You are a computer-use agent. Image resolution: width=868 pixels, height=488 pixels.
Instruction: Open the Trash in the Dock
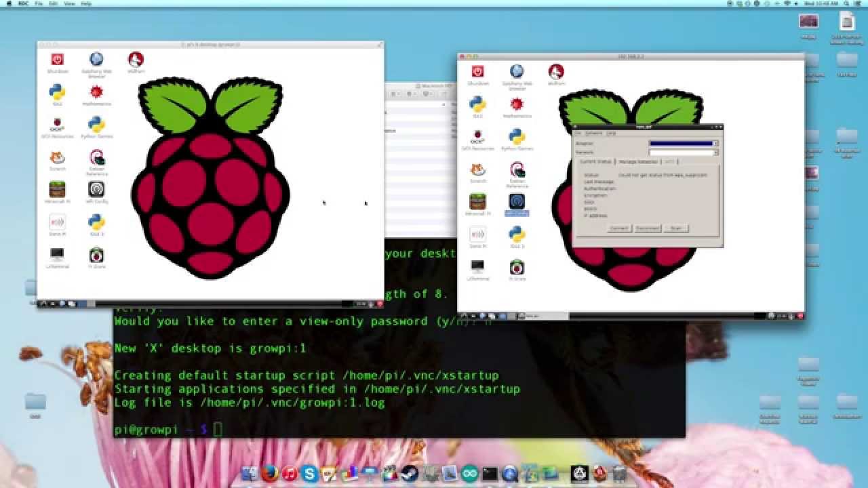pos(619,474)
